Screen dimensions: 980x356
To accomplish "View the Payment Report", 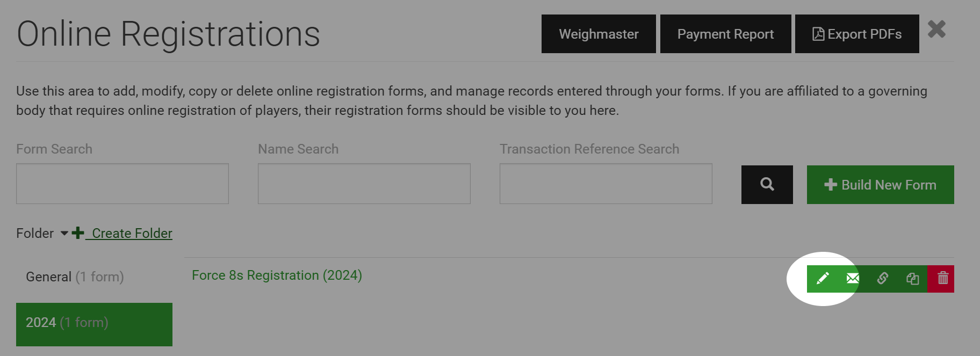I will (x=725, y=33).
